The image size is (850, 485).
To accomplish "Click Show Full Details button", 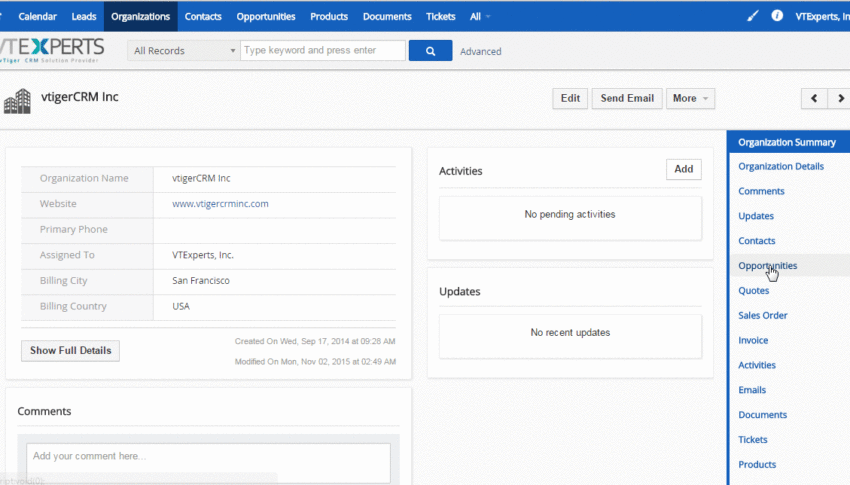I will [x=70, y=351].
